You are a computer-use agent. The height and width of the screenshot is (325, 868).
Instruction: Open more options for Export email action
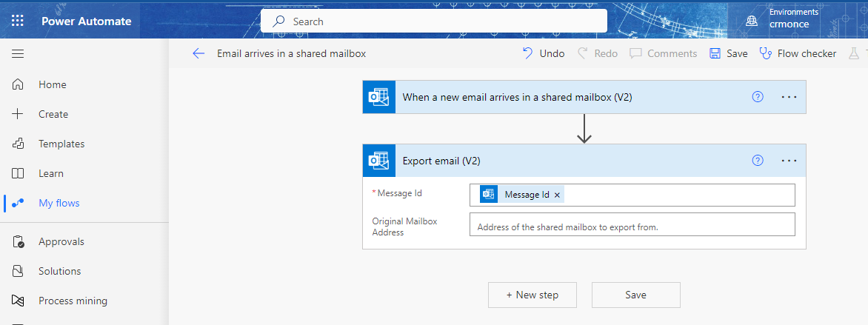[x=789, y=161]
